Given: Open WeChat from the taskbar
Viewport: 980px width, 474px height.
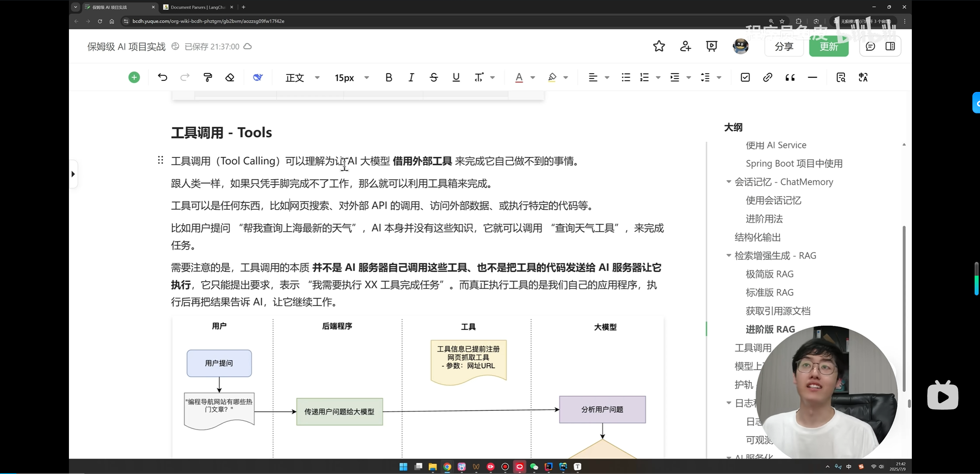Looking at the screenshot, I should [534, 466].
